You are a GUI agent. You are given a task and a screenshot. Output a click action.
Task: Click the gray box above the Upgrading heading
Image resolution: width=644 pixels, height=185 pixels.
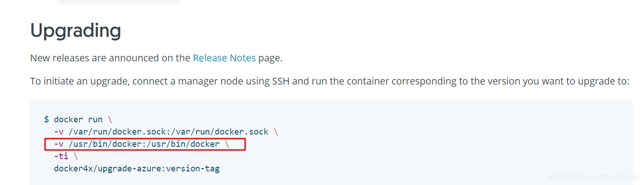118,2
